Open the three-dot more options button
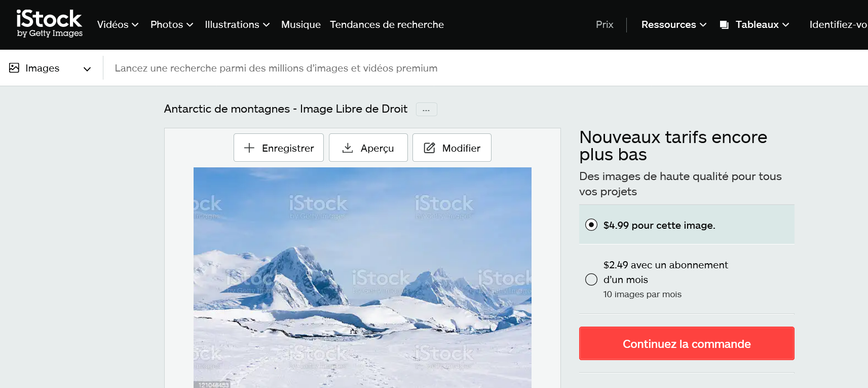Viewport: 868px width, 388px height. click(426, 109)
